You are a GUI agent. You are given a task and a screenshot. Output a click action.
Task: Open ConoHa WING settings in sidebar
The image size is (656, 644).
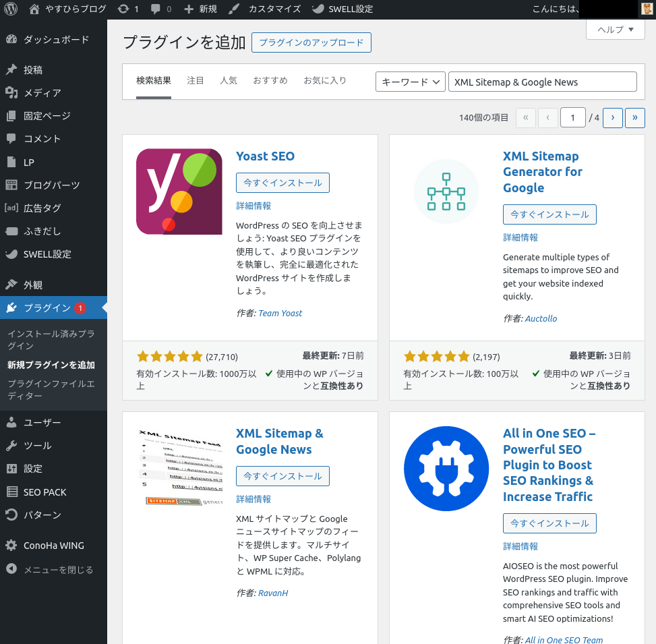(53, 546)
